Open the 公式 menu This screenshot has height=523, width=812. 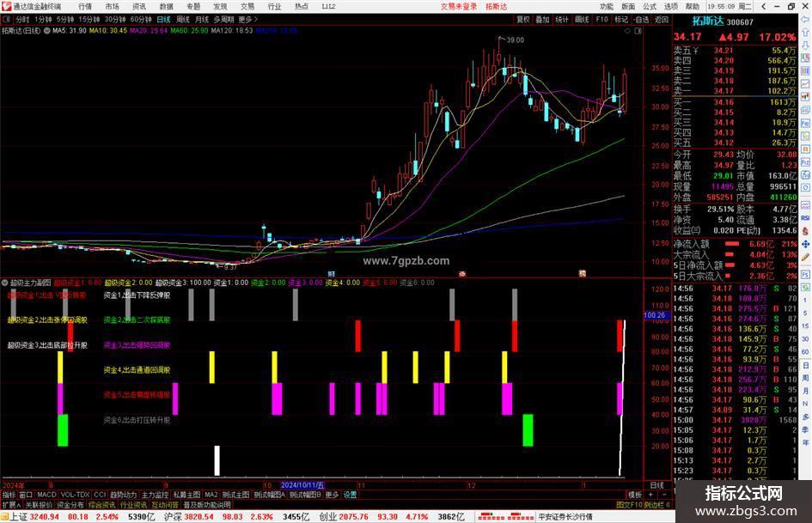[x=650, y=6]
